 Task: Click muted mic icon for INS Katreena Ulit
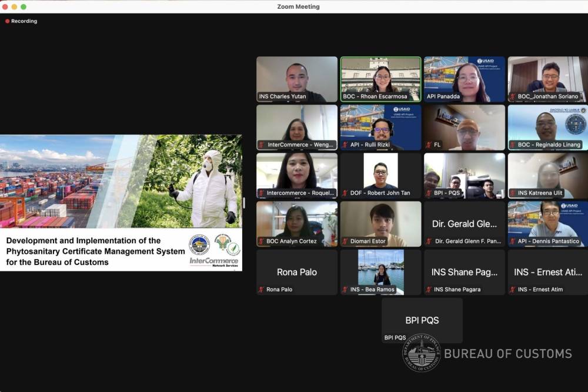pyautogui.click(x=513, y=193)
